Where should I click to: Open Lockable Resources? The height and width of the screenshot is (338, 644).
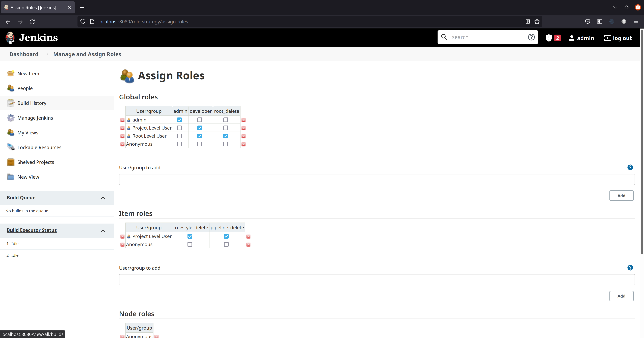tap(39, 147)
